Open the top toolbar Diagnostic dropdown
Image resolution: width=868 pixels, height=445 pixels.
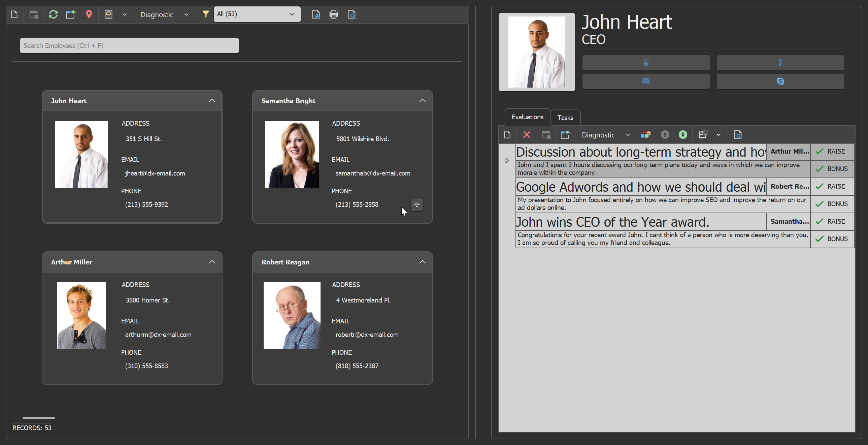pos(164,15)
